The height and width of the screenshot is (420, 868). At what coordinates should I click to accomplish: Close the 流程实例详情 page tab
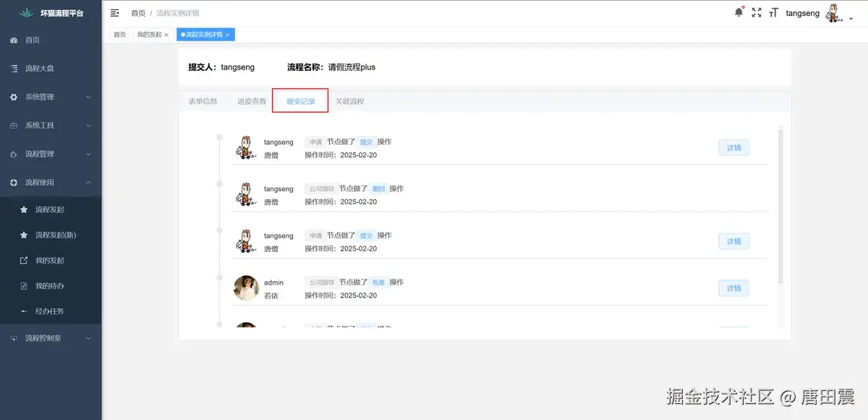point(227,35)
